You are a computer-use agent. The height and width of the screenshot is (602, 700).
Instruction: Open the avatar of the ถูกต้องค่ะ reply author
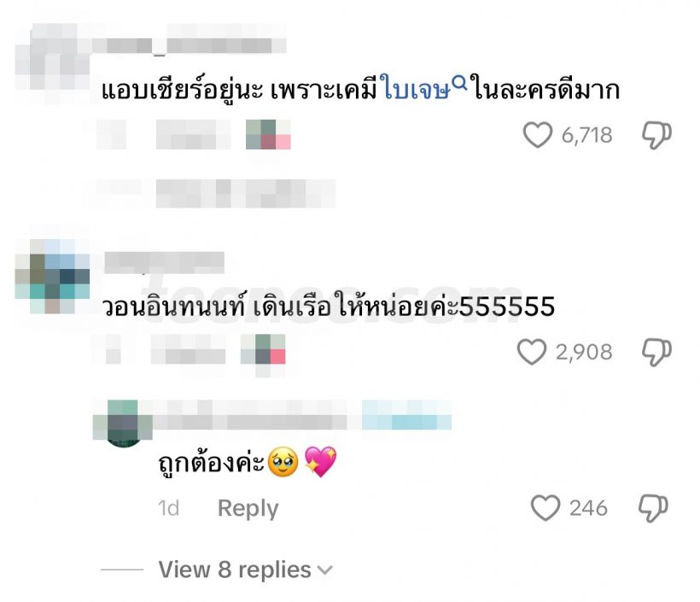coord(123,422)
